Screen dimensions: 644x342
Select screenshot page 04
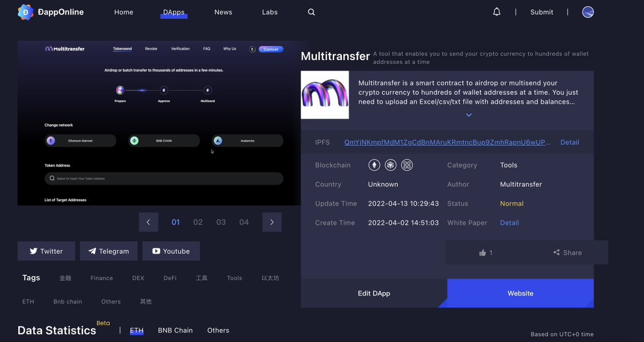point(244,222)
